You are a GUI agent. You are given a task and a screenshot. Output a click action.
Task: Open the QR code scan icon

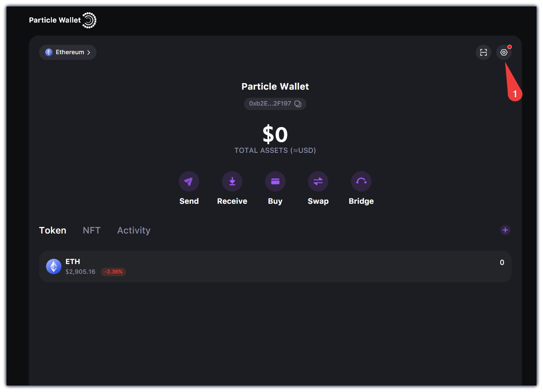(483, 52)
